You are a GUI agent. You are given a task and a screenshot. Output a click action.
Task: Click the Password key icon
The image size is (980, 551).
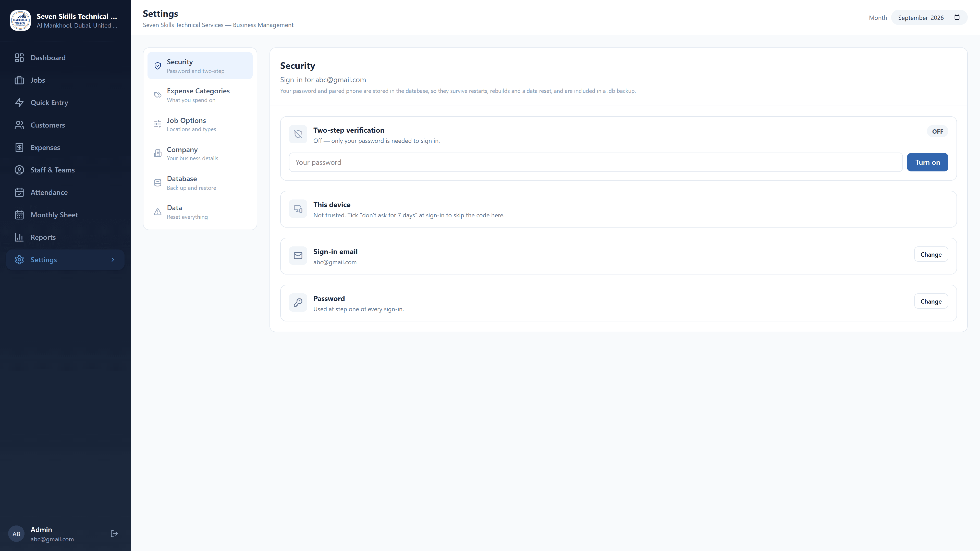(298, 303)
